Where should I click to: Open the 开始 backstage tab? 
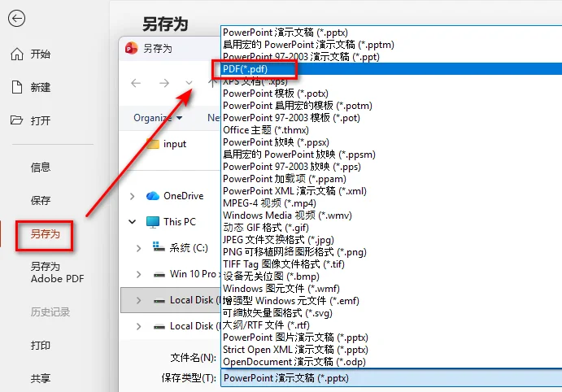click(x=40, y=54)
